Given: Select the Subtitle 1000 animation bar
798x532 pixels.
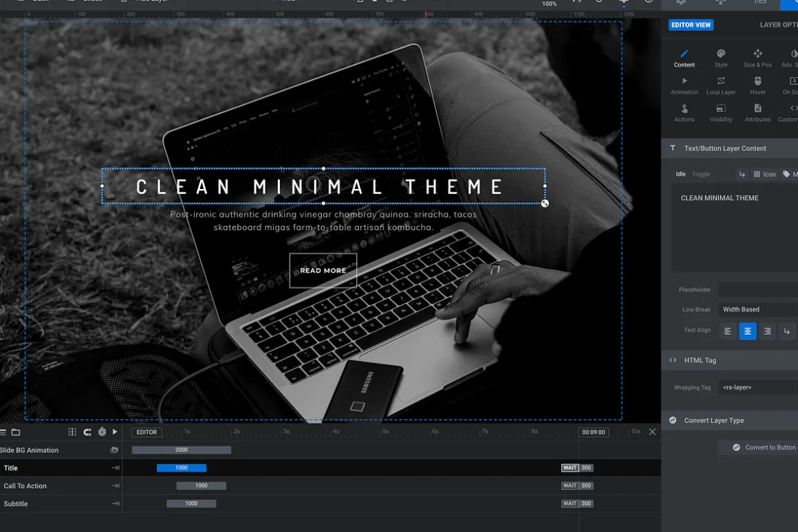Looking at the screenshot, I should point(191,504).
